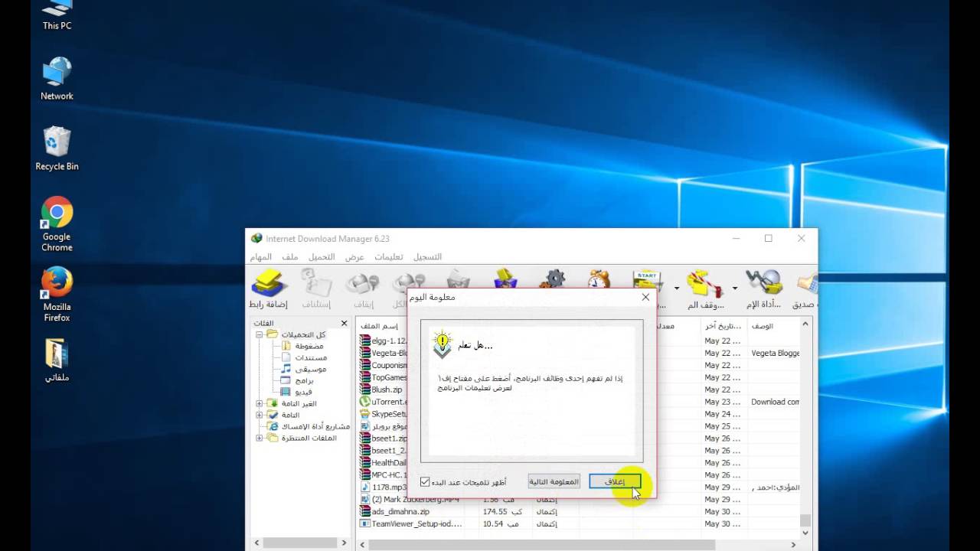Open the File (ملف) menu

click(x=290, y=257)
